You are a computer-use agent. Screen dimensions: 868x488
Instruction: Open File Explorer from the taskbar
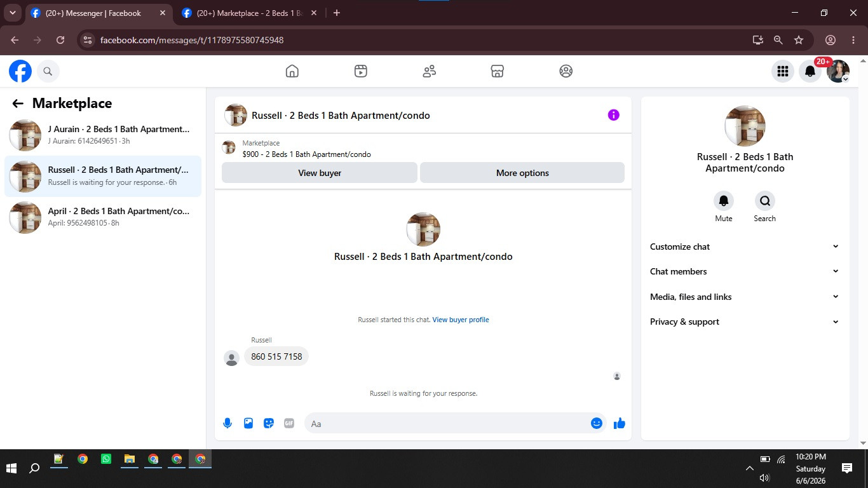point(130,459)
